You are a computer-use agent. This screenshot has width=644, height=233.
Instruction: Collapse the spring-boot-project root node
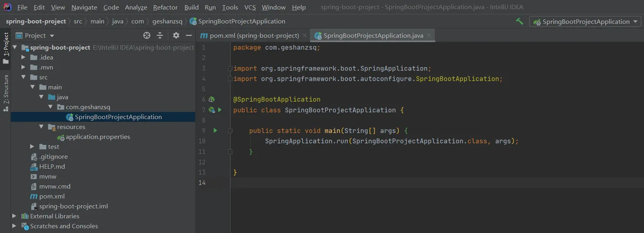15,47
